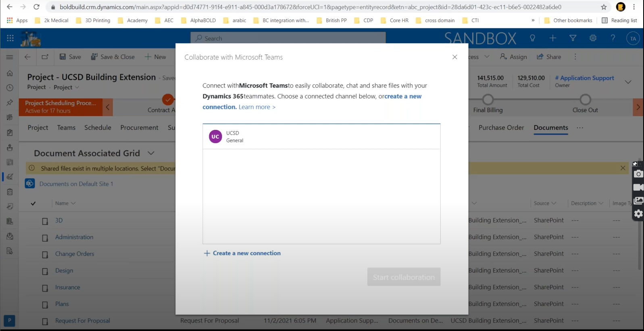The height and width of the screenshot is (331, 644).
Task: Click the Close Out stage circle
Action: (x=585, y=100)
